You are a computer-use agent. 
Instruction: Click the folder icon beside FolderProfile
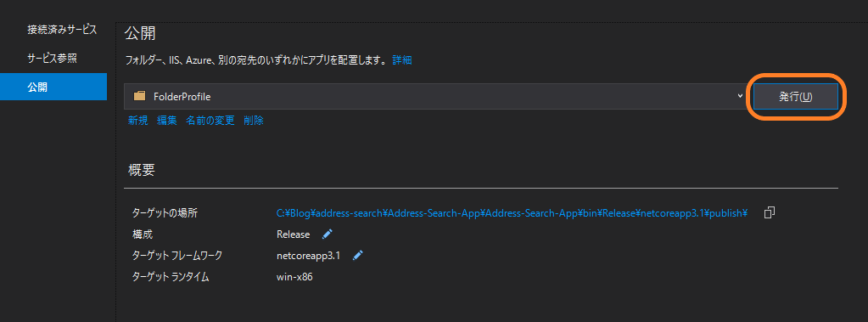tap(139, 96)
